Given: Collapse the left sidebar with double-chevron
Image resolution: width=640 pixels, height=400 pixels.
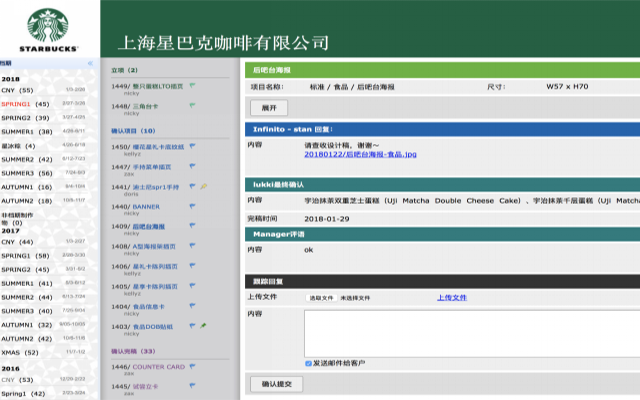Looking at the screenshot, I should [x=90, y=63].
